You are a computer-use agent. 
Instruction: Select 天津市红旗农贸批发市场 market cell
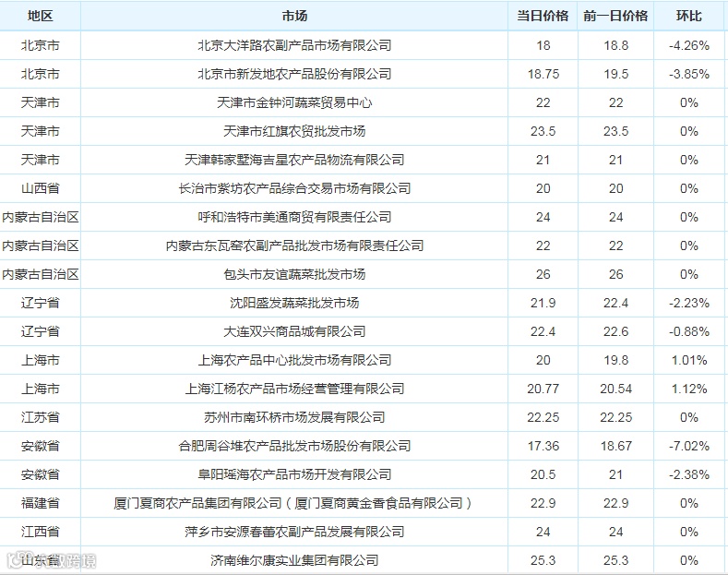click(294, 131)
